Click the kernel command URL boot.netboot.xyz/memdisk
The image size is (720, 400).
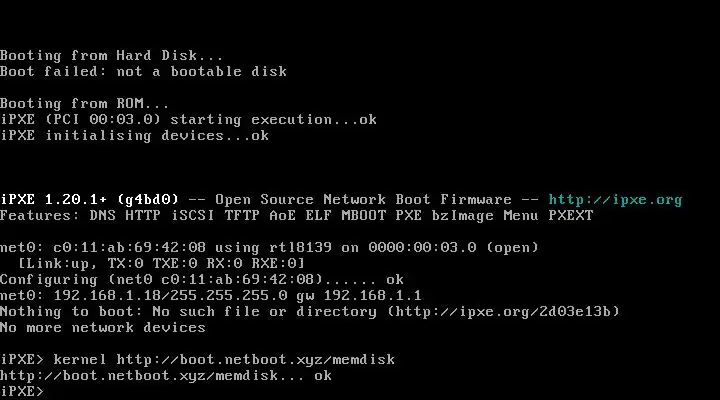coord(255,360)
